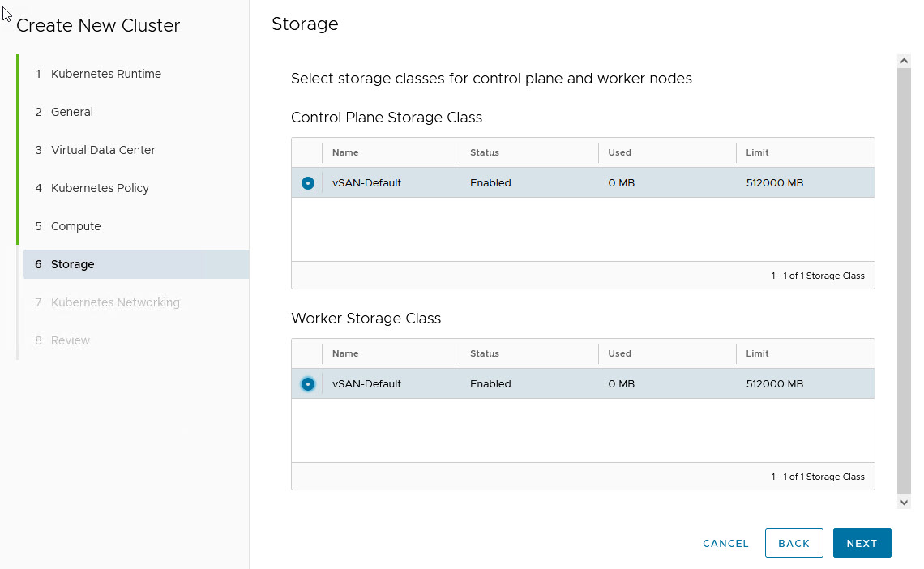Open the Compute wizard step
Screen dimensions: 924x569
tap(76, 226)
